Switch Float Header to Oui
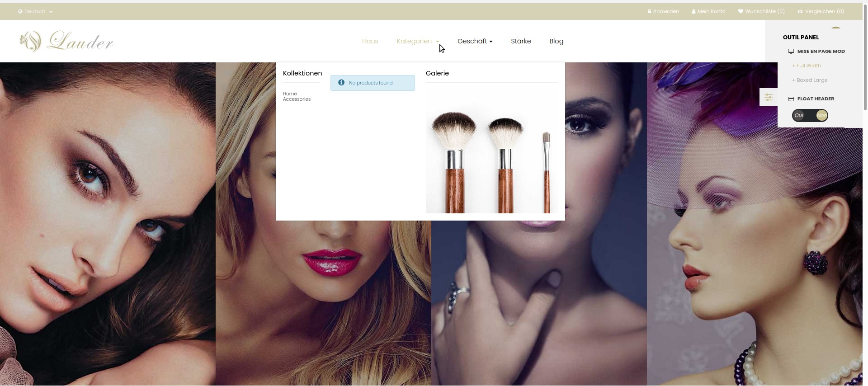This screenshot has width=868, height=386. tap(799, 115)
